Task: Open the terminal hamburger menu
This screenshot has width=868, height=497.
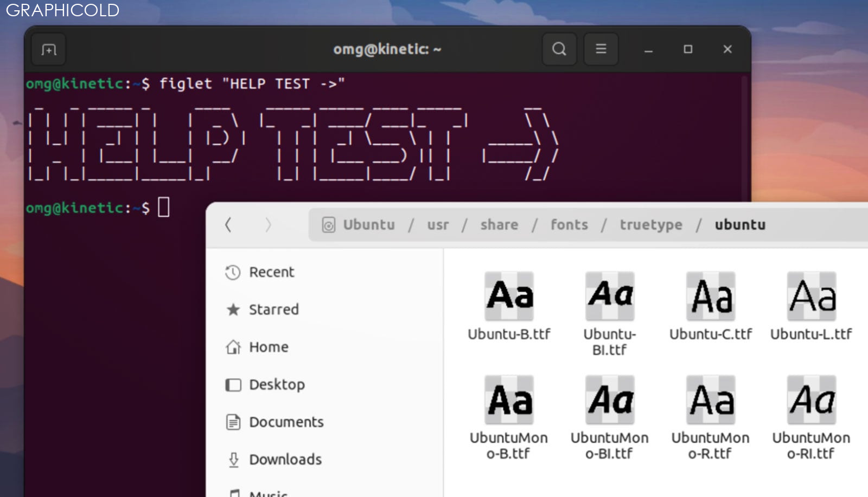Action: tap(601, 49)
